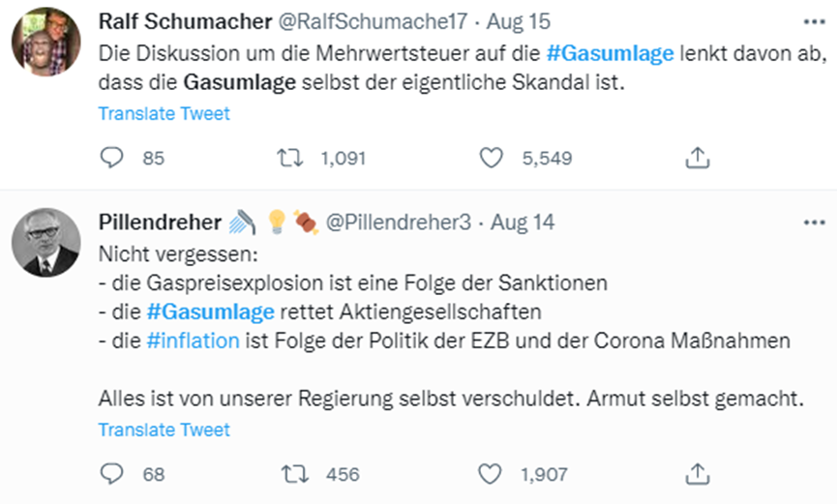Screen dimensions: 837x504
Task: Like Pillendreher's tweet
Action: [492, 474]
